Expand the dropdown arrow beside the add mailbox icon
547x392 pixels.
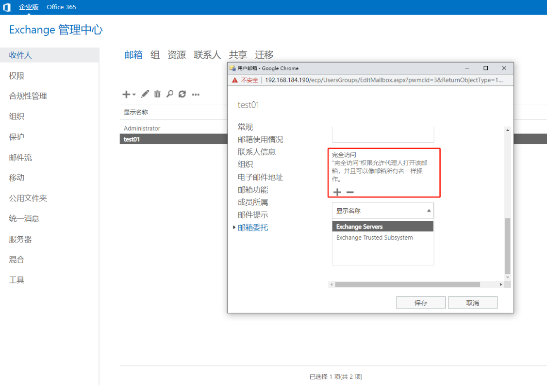pos(134,95)
